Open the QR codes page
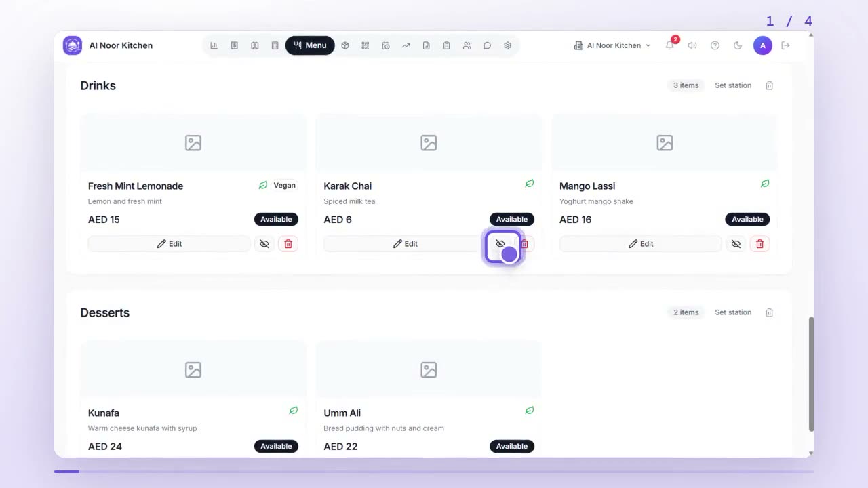 click(365, 45)
